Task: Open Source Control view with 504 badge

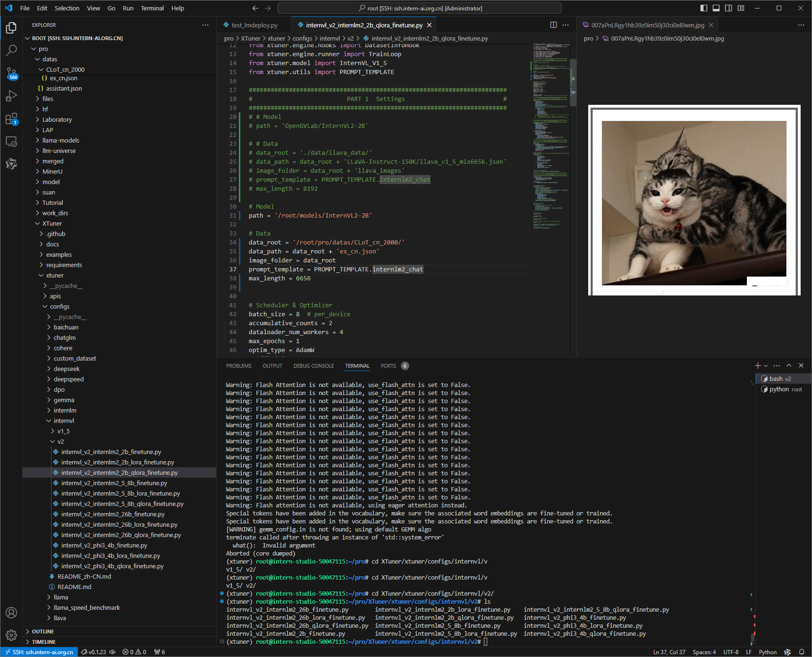Action: click(x=11, y=73)
